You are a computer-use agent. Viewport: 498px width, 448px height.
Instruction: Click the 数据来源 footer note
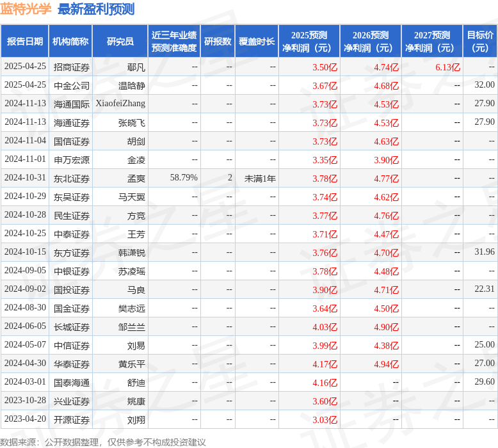[103, 442]
